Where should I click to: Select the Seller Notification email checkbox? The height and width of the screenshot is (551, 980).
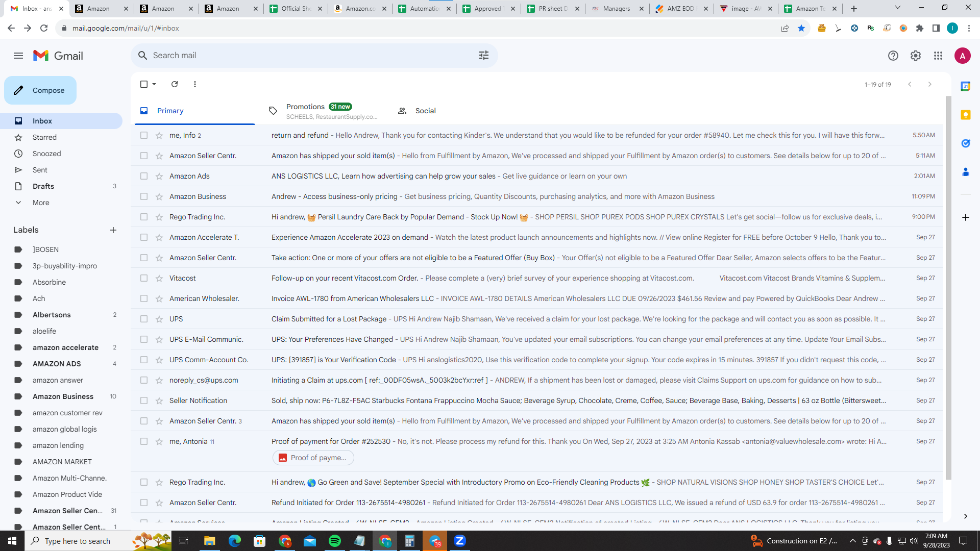pyautogui.click(x=144, y=400)
